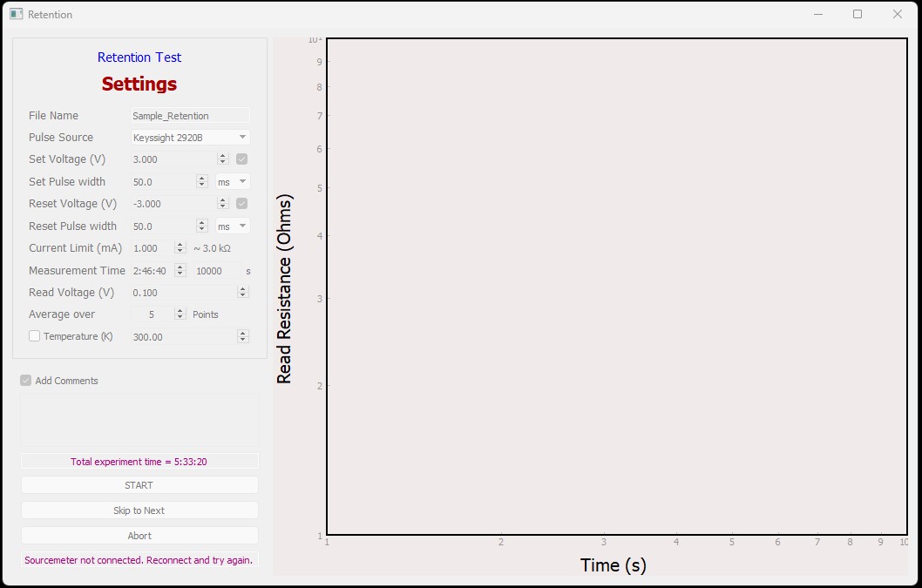Increase Reset Voltage with up arrow
Screen dimensions: 922x588
(x=222, y=200)
